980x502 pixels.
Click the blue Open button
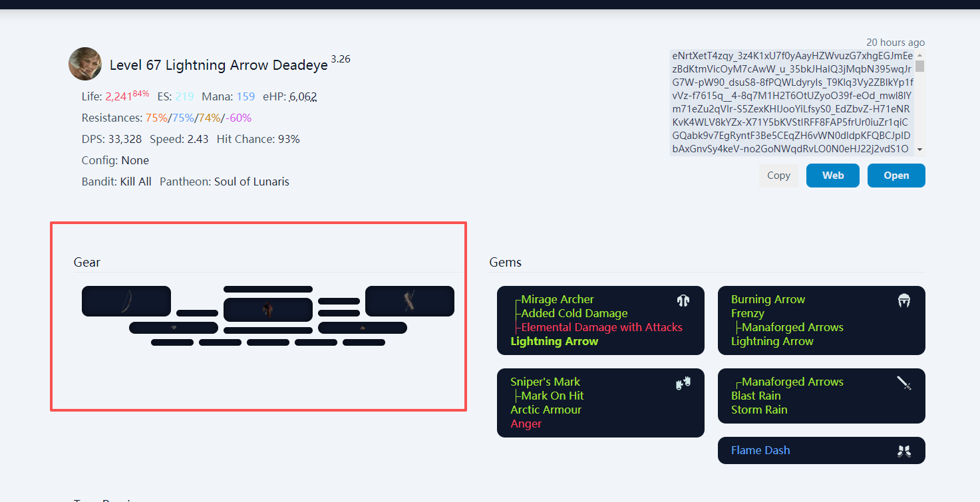click(x=896, y=176)
